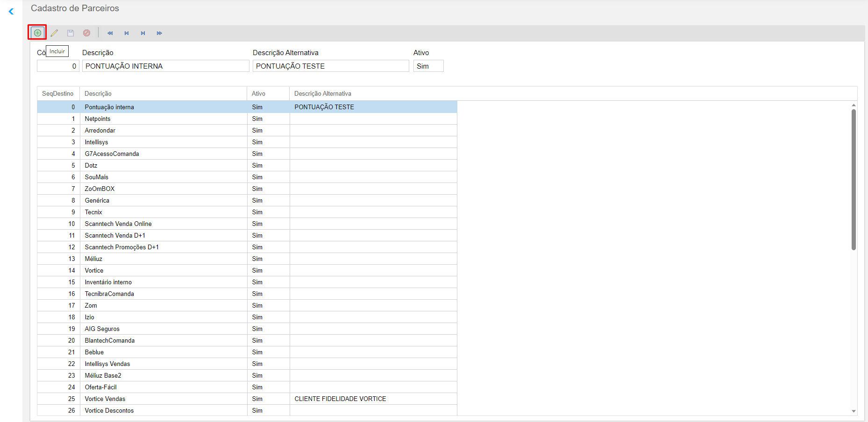Go to the last record
The height and width of the screenshot is (422, 868).
coord(159,33)
